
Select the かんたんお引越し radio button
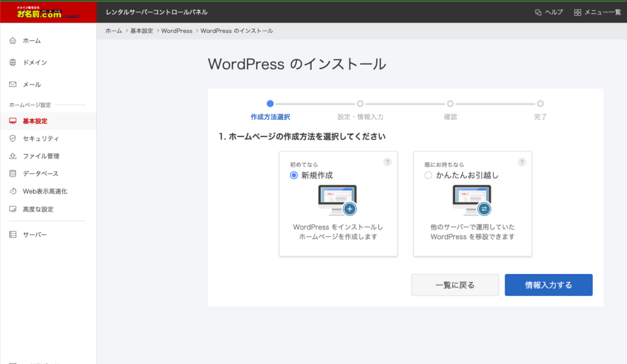click(x=428, y=175)
